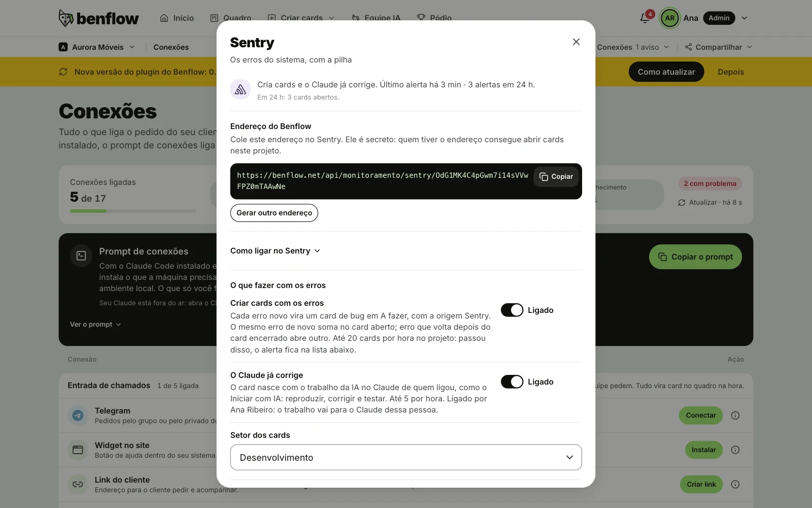812x508 pixels.
Task: Open info icon in Link do cliente row
Action: 735,484
